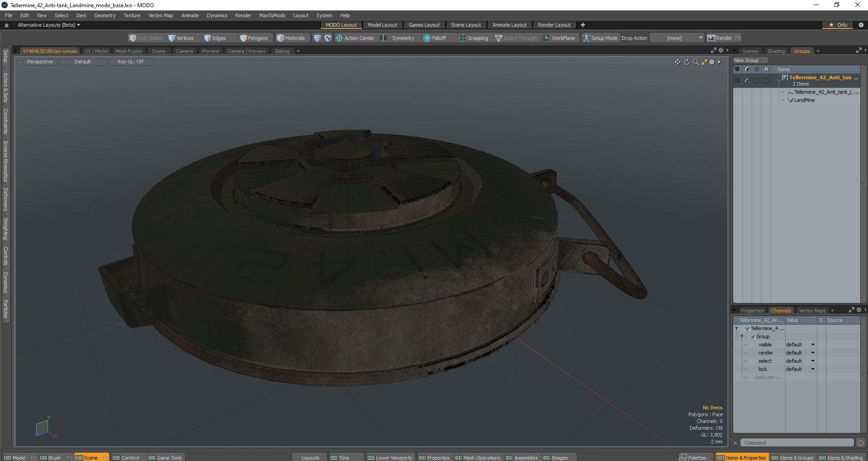Click the settings gear in top right corner

pyautogui.click(x=861, y=25)
